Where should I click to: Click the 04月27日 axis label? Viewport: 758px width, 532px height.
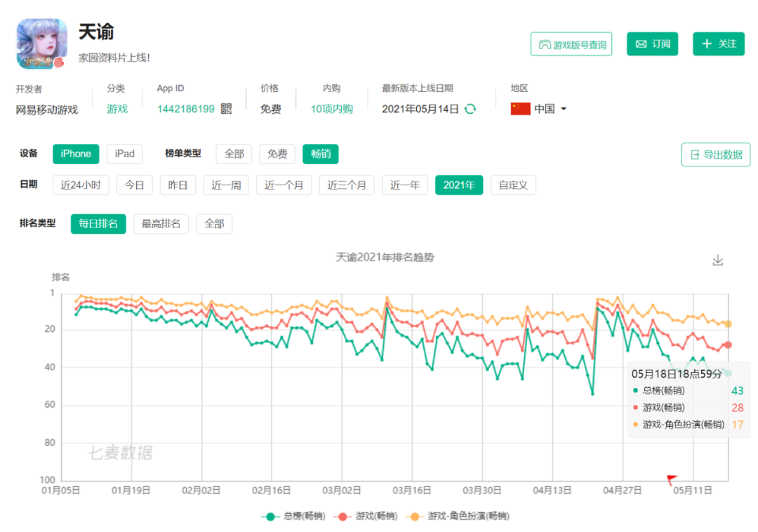(622, 491)
